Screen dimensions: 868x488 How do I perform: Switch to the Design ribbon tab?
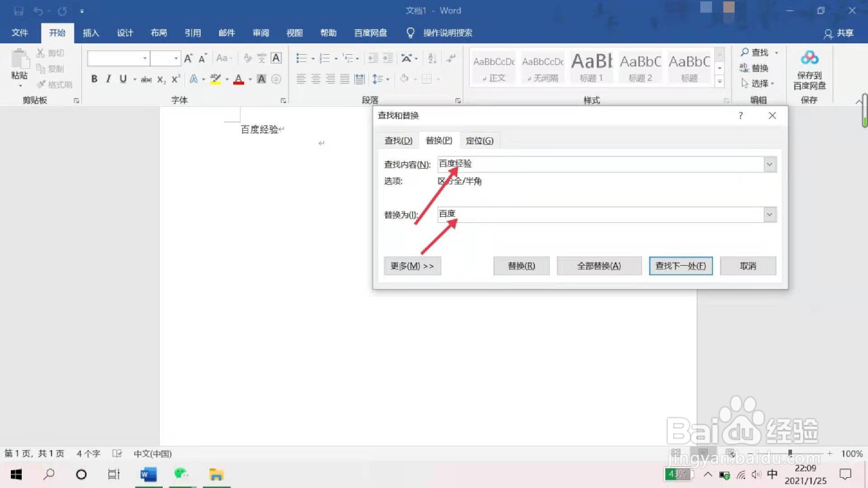[x=125, y=33]
